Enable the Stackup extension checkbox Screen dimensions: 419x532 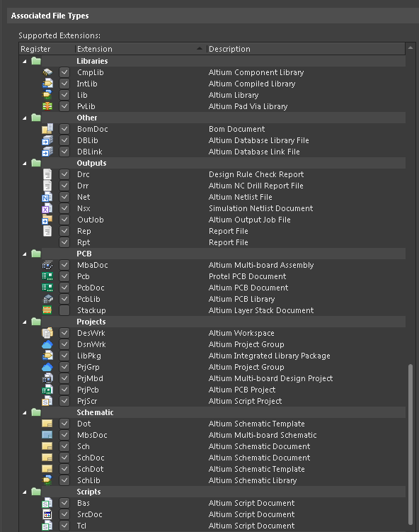point(64,310)
